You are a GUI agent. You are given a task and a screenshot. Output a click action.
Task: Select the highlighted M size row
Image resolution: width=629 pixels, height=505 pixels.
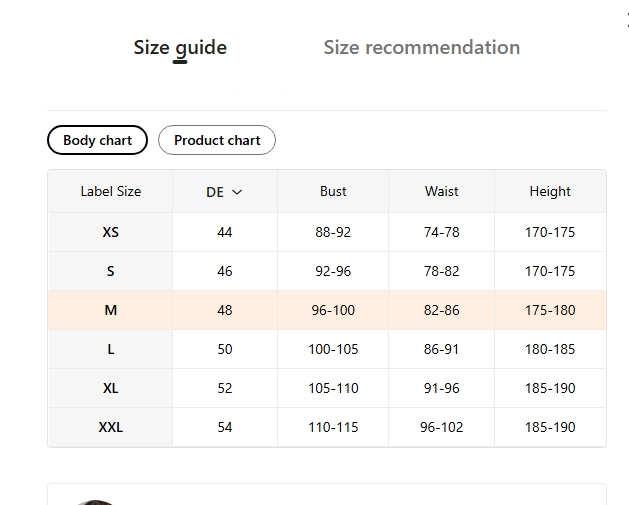click(110, 310)
